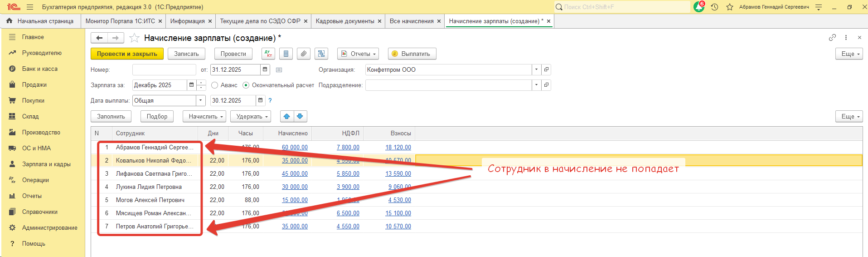Move row up with blue up arrow
The height and width of the screenshot is (257, 868).
click(x=287, y=116)
